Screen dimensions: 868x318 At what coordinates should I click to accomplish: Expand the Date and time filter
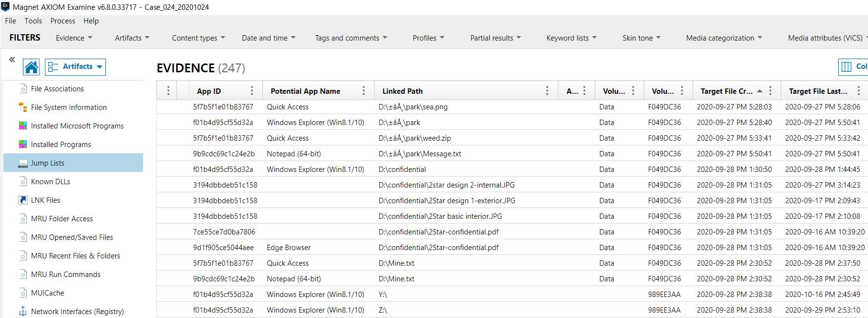(x=269, y=38)
